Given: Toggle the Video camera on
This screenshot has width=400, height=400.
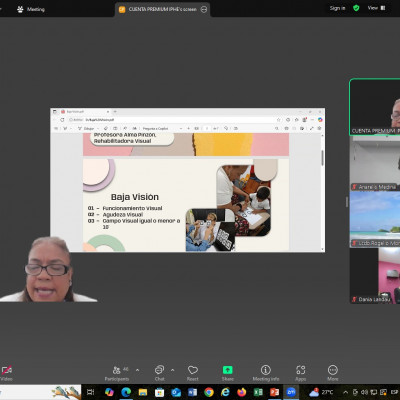Looking at the screenshot, I should tap(6, 373).
